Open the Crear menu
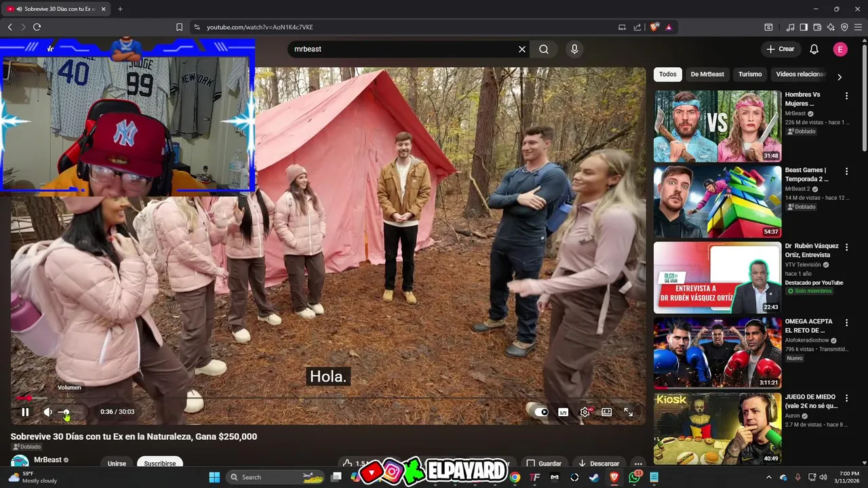This screenshot has width=868, height=488. pyautogui.click(x=781, y=49)
